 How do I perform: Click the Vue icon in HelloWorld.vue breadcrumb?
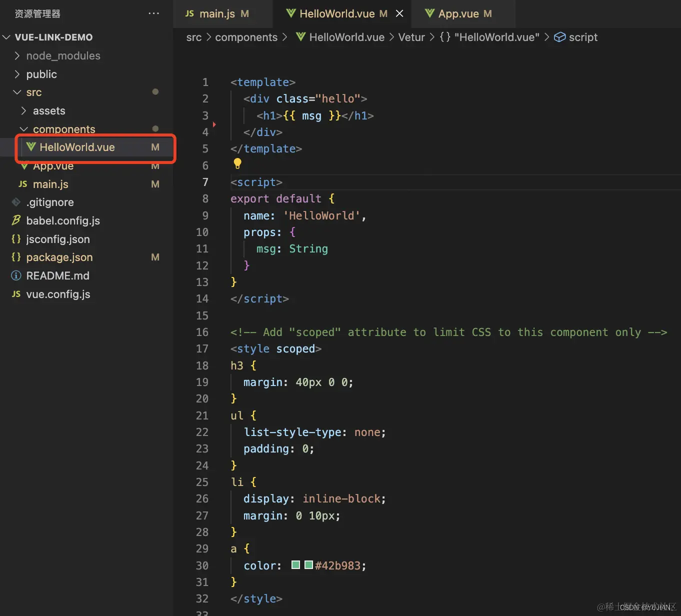(300, 37)
